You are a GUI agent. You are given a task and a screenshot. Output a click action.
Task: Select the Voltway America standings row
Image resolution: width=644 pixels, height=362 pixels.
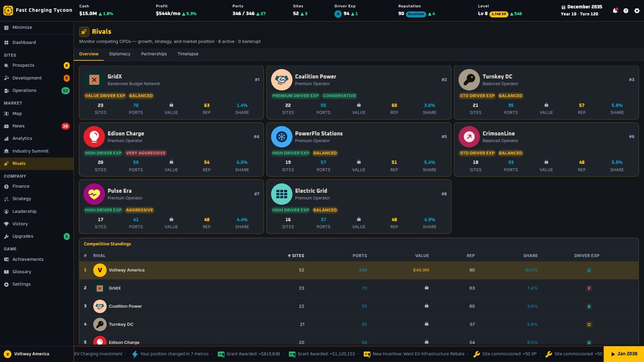click(x=359, y=270)
